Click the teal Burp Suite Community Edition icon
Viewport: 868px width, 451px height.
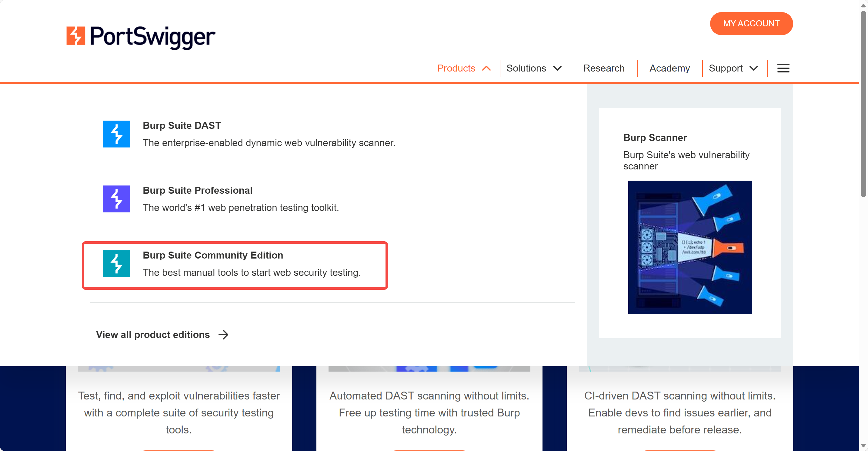tap(116, 264)
